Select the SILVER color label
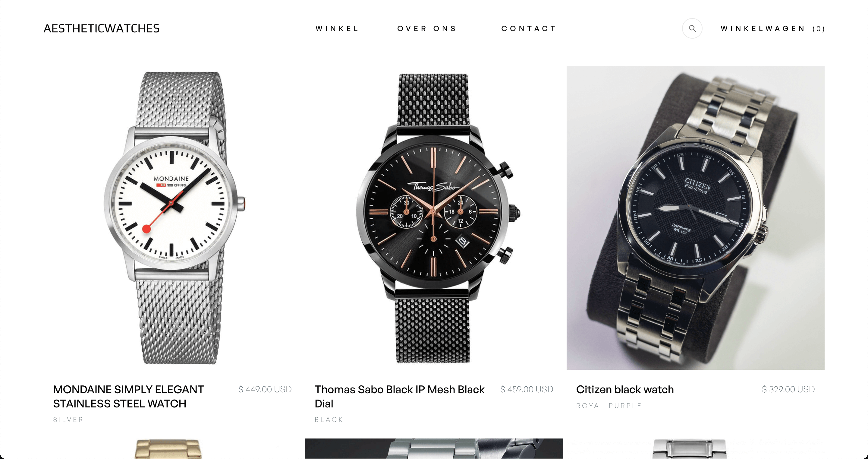 click(x=68, y=419)
